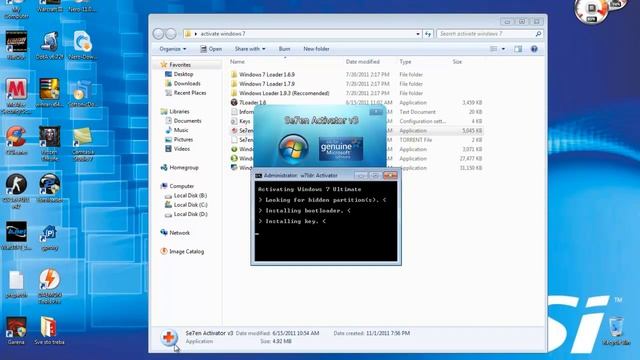Select Network in navigation pane
Screen dimensions: 640x360
180,233
